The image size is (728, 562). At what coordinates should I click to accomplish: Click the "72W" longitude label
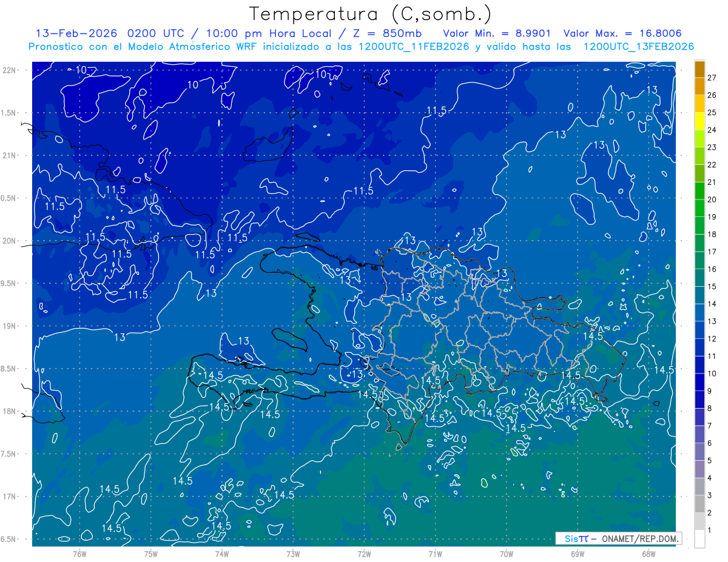pyautogui.click(x=364, y=554)
